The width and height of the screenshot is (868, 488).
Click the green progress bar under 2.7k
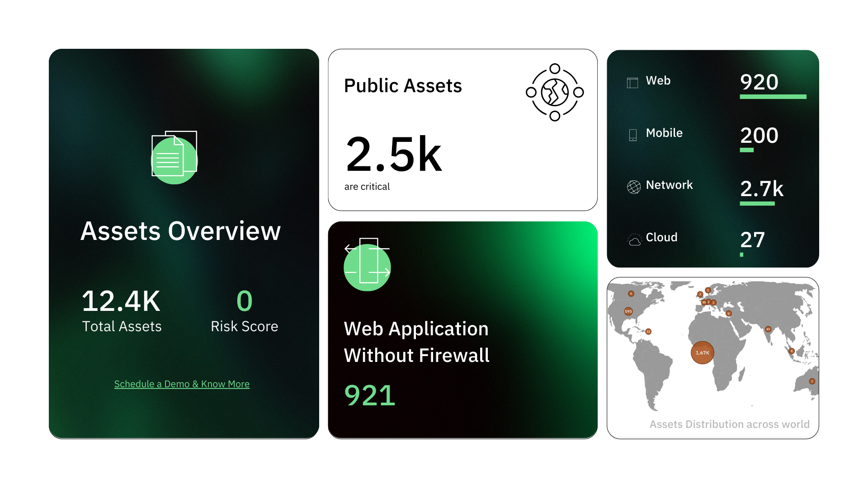point(757,204)
